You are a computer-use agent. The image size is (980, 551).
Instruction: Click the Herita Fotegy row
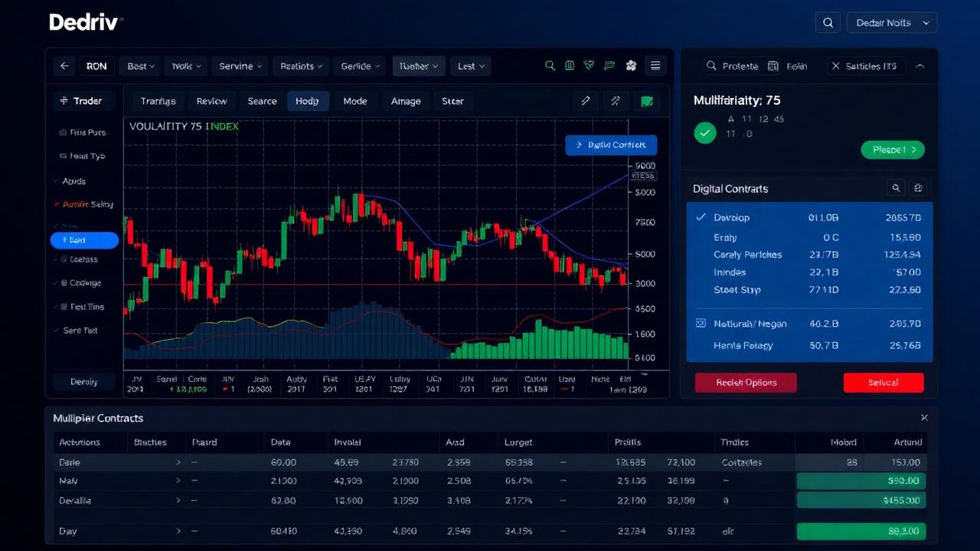click(810, 345)
